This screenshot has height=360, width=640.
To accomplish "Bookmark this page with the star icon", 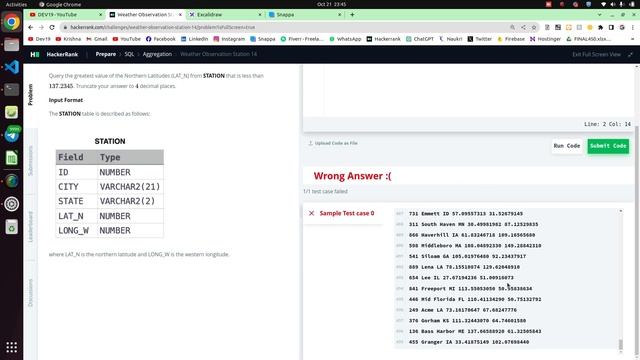I will click(x=533, y=27).
